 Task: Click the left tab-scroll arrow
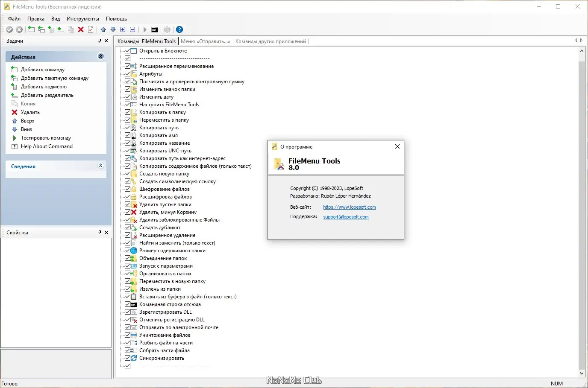click(x=576, y=41)
